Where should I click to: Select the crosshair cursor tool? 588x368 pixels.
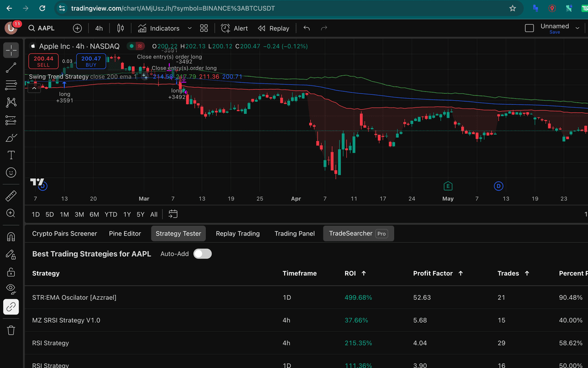click(x=11, y=50)
